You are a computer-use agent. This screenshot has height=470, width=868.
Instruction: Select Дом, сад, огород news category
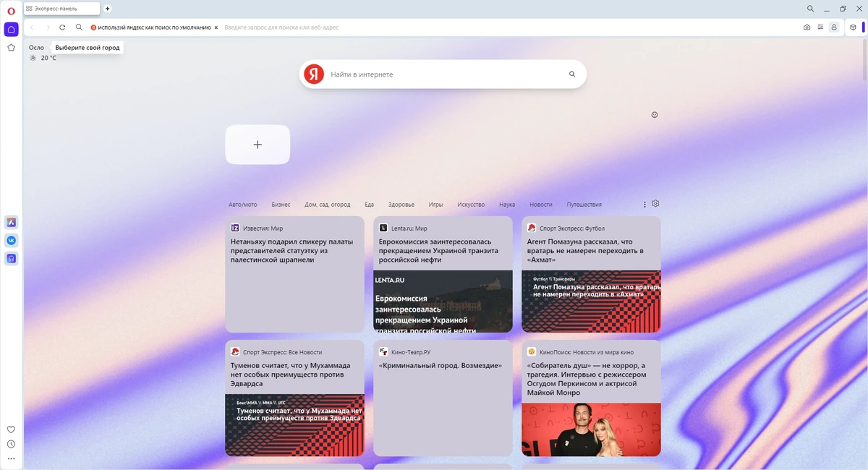(328, 205)
